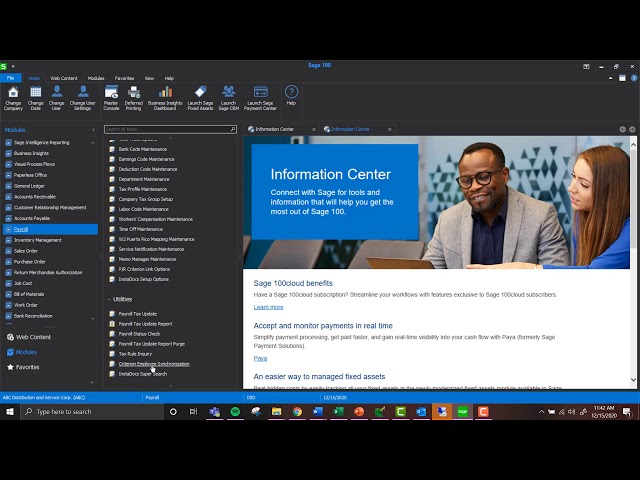Viewport: 640px width, 480px height.
Task: Collapse the Modules panel with its arrow
Action: pos(93,130)
